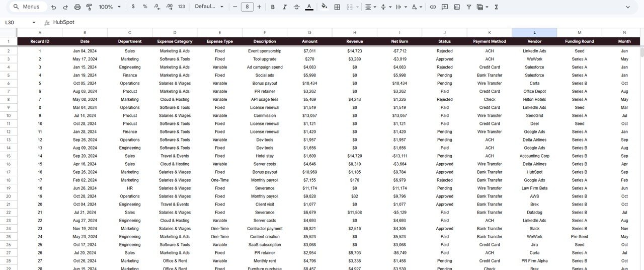Open the borders menu

(337, 7)
